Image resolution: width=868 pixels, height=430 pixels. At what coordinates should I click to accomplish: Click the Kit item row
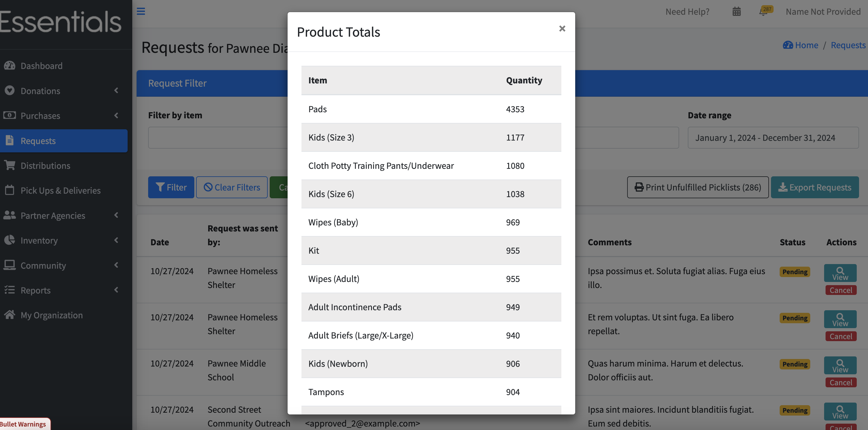pos(431,250)
